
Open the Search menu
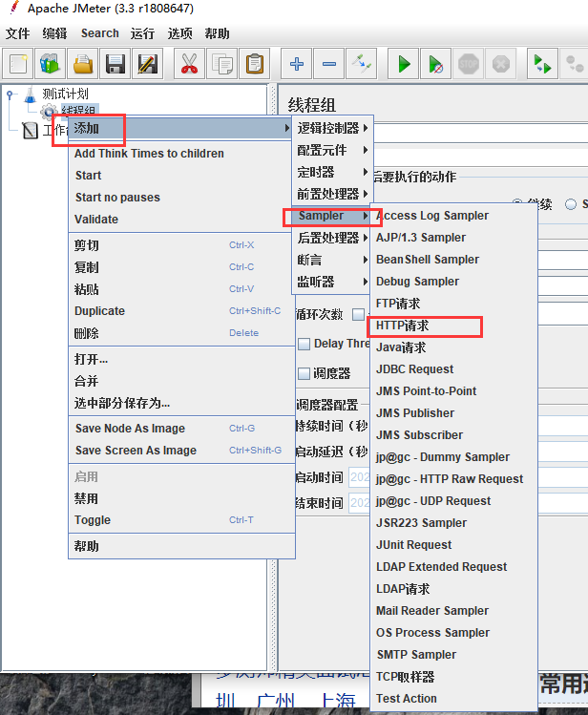pyautogui.click(x=100, y=33)
